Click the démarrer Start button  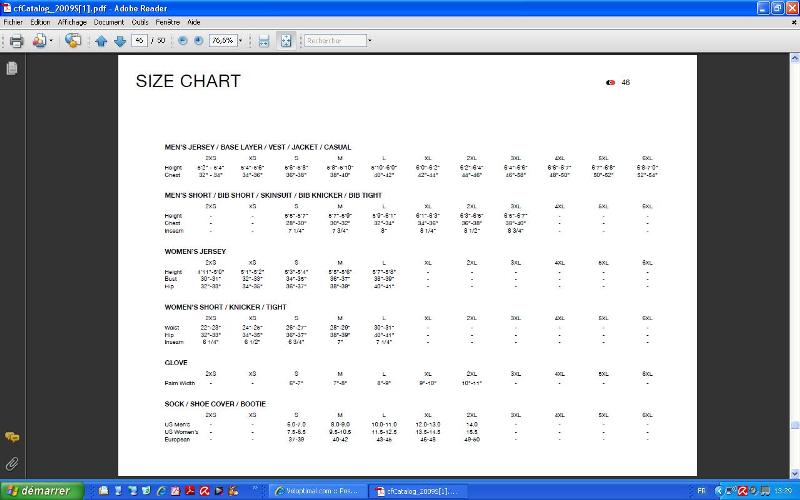pyautogui.click(x=40, y=491)
